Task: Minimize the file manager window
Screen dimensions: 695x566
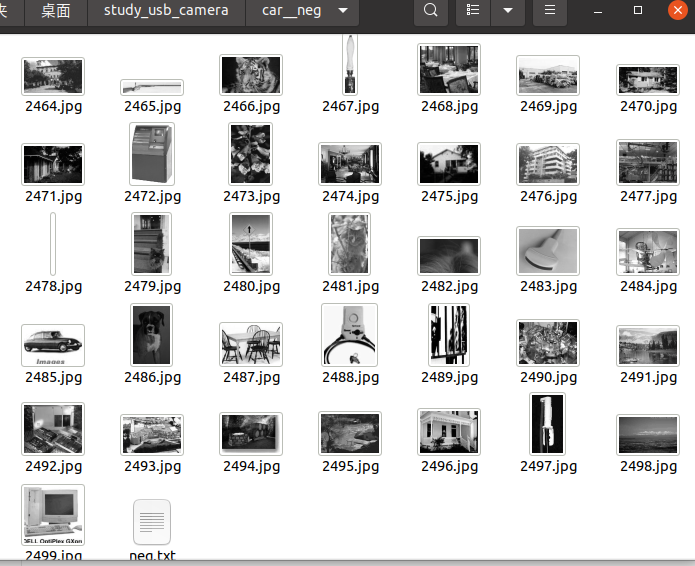Action: 598,11
